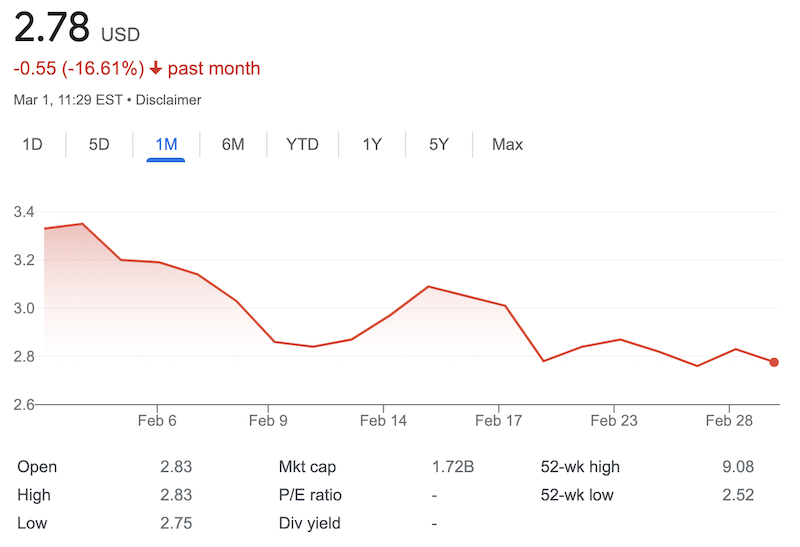Image resolution: width=800 pixels, height=547 pixels.
Task: Click the Mkt cap value 1.72B
Action: point(453,467)
